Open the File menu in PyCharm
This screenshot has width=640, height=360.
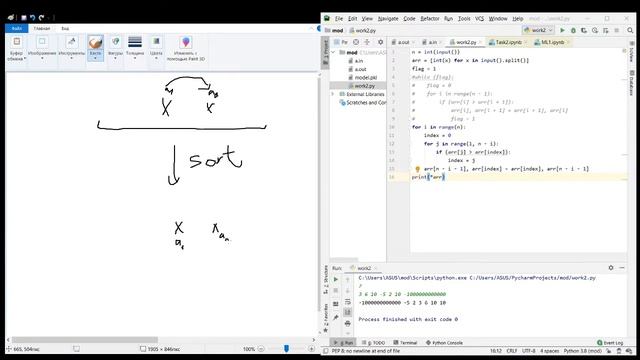tap(339, 19)
